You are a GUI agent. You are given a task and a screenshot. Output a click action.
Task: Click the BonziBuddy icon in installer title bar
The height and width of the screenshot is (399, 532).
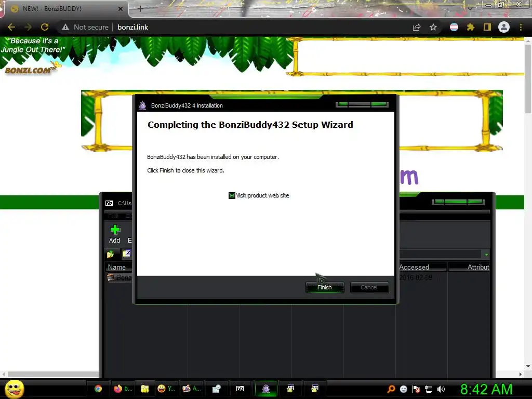142,105
